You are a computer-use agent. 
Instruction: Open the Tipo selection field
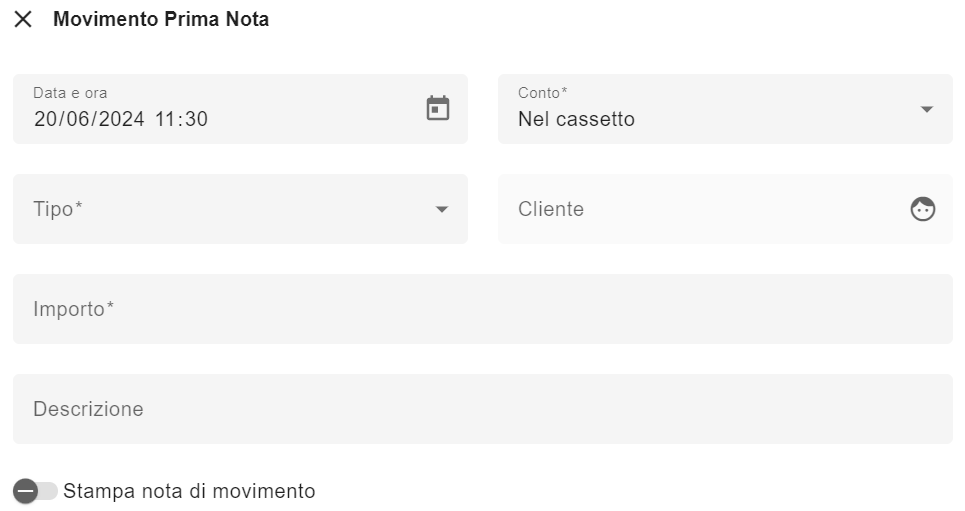[240, 209]
